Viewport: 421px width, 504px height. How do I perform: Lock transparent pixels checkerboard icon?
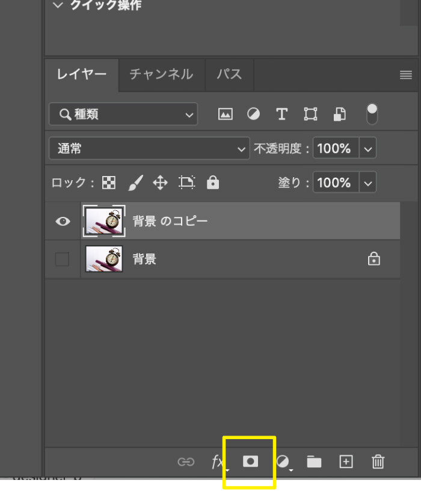coord(108,183)
